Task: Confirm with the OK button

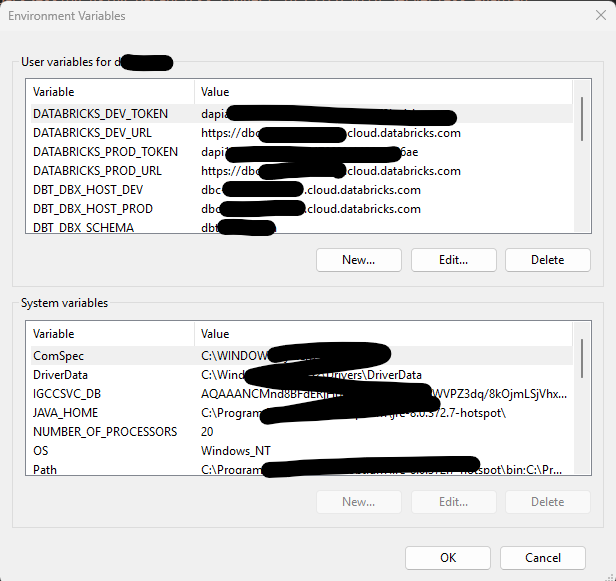Action: (448, 557)
